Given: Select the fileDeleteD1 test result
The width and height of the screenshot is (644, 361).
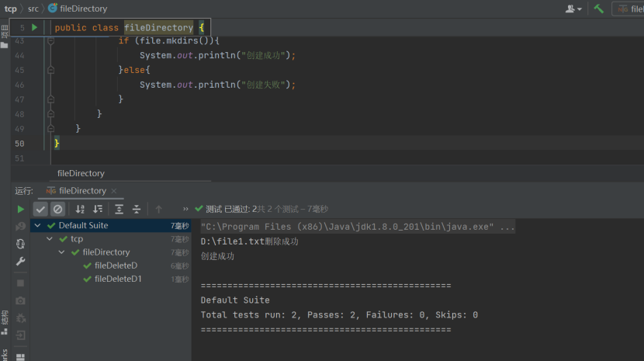Looking at the screenshot, I should [118, 279].
